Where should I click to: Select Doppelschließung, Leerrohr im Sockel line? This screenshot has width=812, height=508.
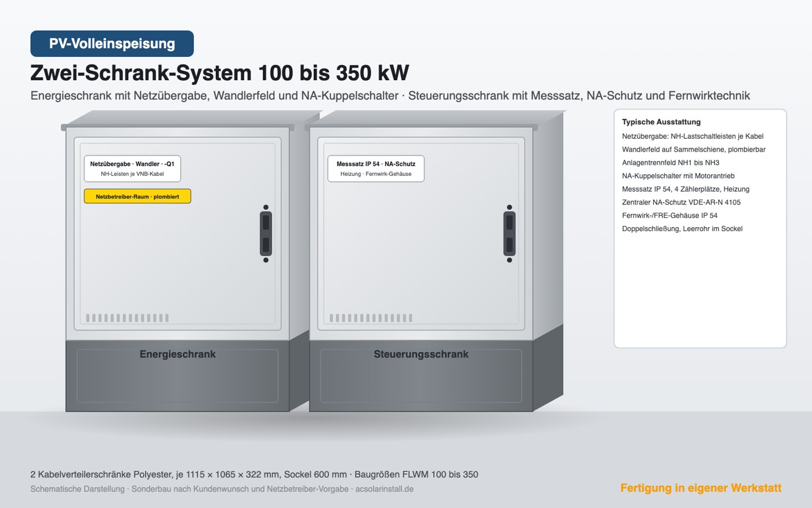click(682, 229)
